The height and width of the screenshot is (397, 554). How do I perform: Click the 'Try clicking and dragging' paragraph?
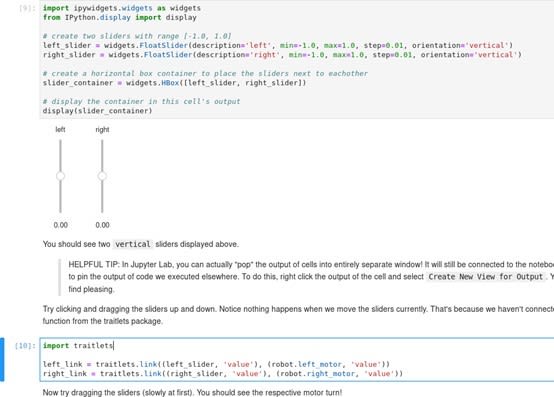click(x=298, y=315)
